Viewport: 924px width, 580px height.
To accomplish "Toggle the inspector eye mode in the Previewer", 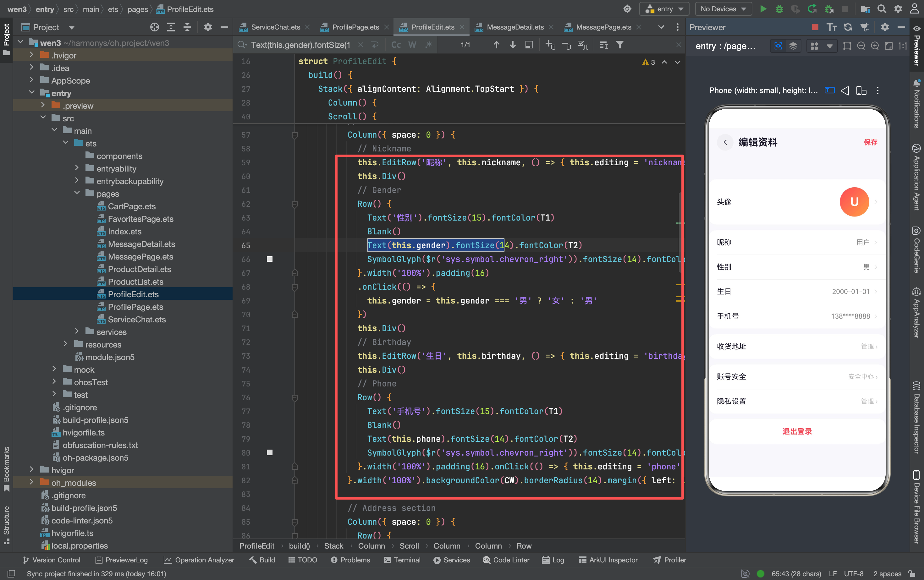I will point(778,46).
